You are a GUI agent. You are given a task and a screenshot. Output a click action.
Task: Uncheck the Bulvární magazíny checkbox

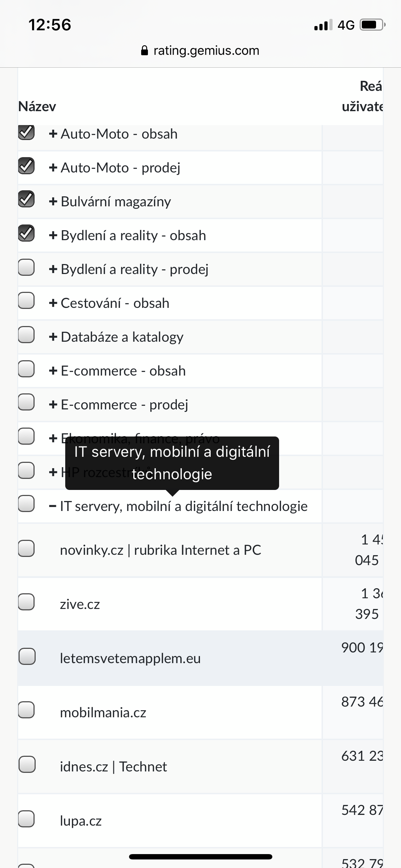pyautogui.click(x=26, y=199)
